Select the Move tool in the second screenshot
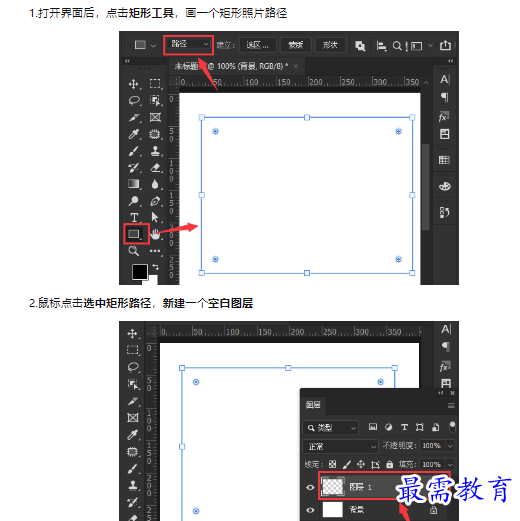520x521 pixels. click(132, 334)
